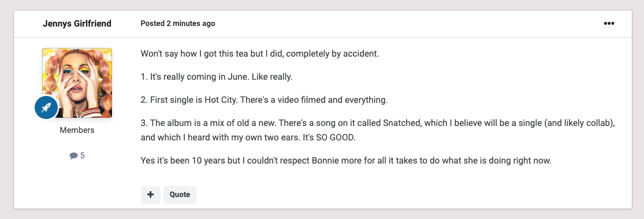Click the line 'It's really coming in June'

pos(217,77)
